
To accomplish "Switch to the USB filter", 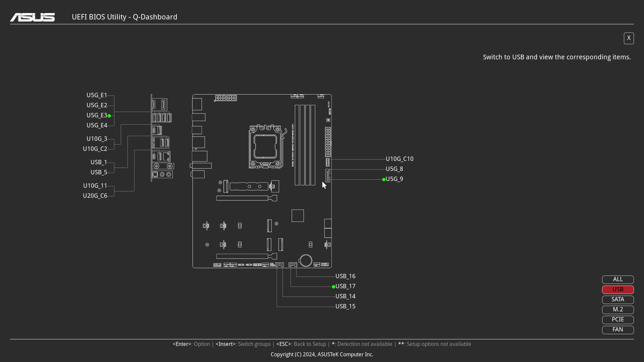I will tap(618, 290).
